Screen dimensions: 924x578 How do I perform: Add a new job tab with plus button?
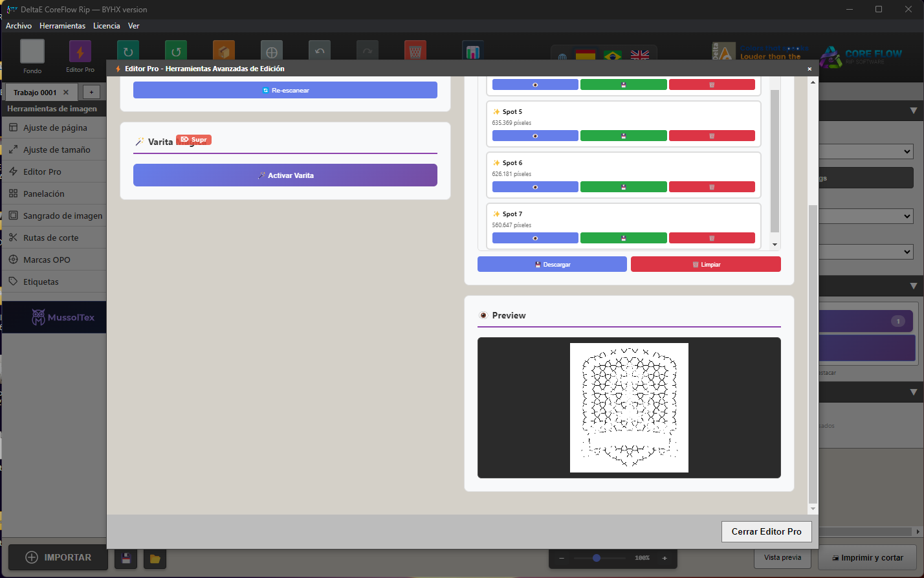coord(91,93)
